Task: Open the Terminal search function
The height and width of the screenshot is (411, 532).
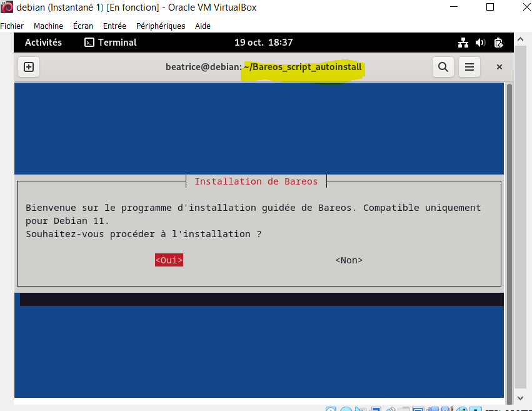Action: click(443, 66)
